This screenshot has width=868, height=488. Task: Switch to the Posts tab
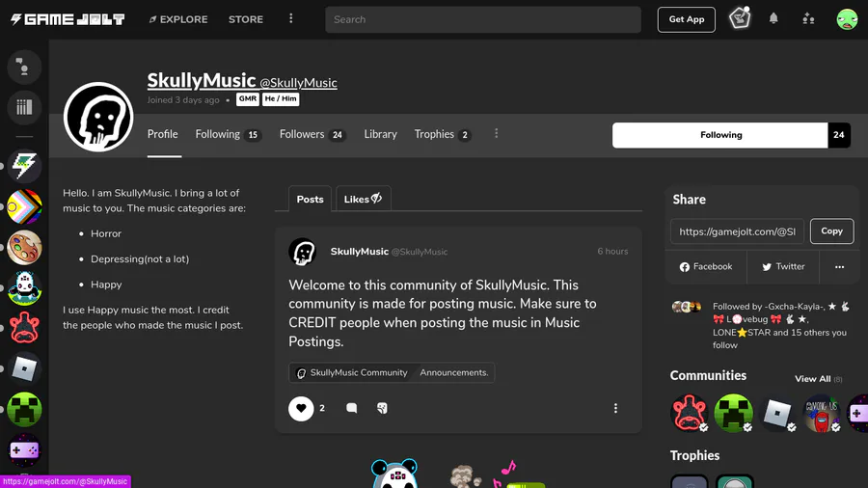(310, 200)
